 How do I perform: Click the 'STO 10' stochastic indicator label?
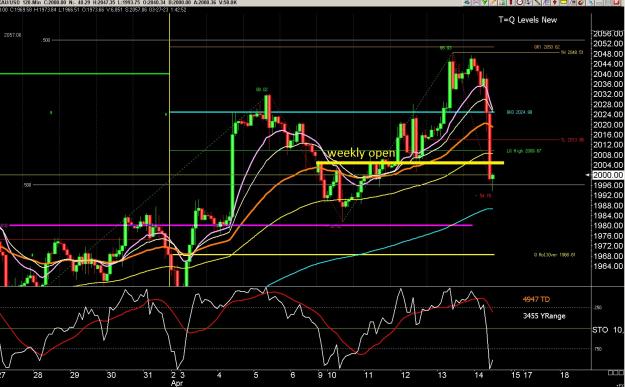click(607, 330)
